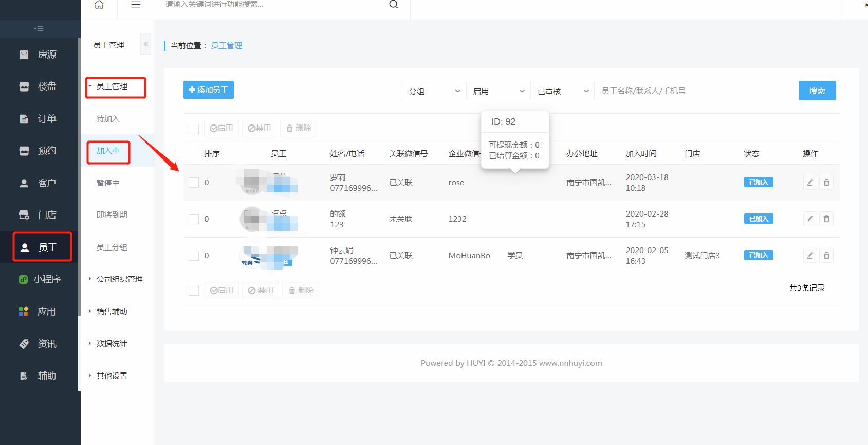The image size is (868, 445).
Task: Click the 添加员工 button
Action: pyautogui.click(x=209, y=90)
